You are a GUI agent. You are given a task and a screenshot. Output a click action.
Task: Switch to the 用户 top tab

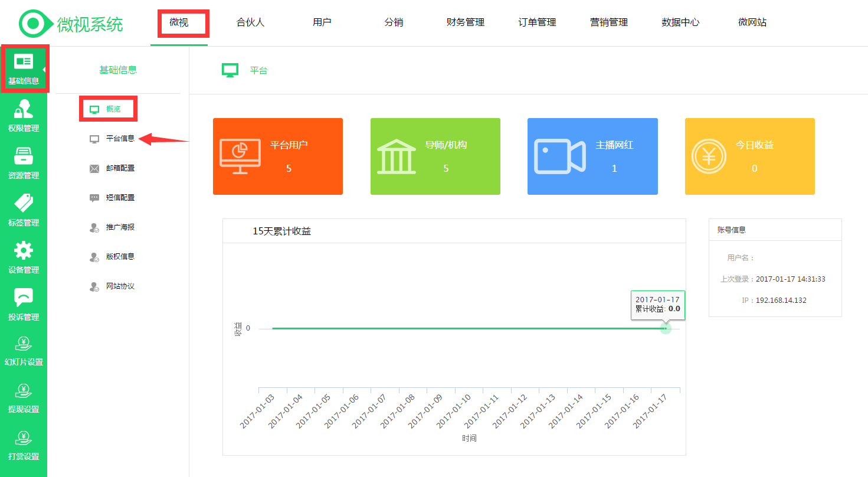(x=322, y=22)
